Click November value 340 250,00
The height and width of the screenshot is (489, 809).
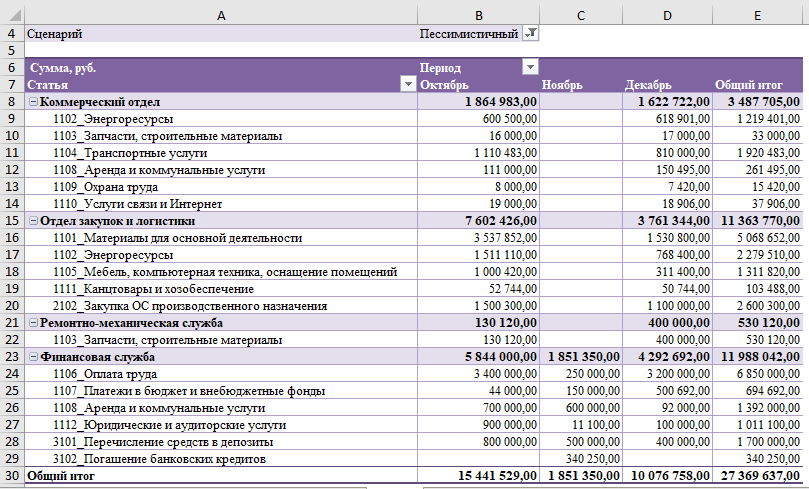(581, 459)
